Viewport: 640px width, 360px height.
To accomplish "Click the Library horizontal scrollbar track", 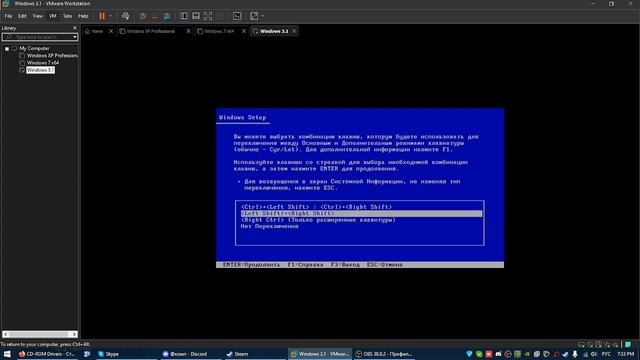I will click(x=40, y=334).
